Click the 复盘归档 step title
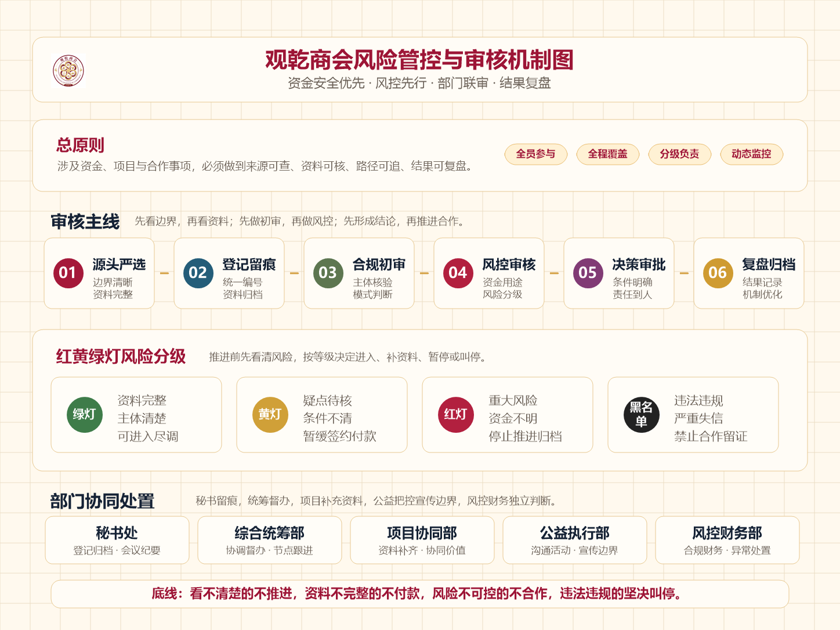 (x=769, y=265)
